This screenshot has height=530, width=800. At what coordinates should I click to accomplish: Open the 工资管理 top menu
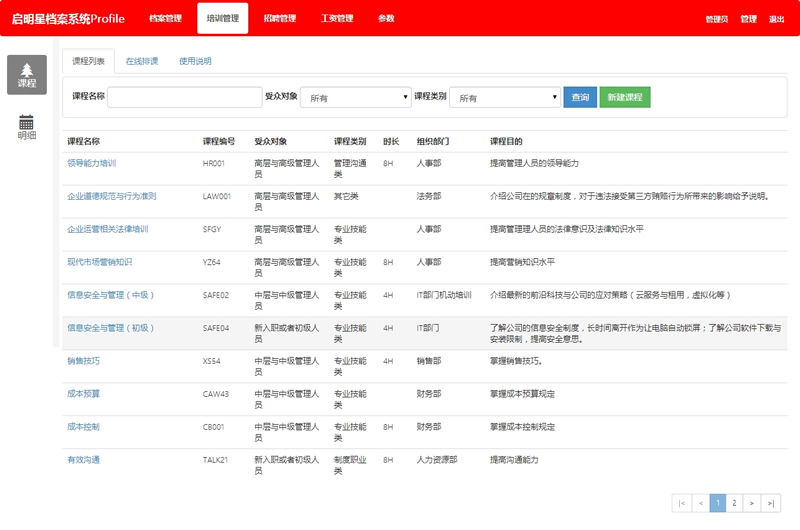click(337, 18)
